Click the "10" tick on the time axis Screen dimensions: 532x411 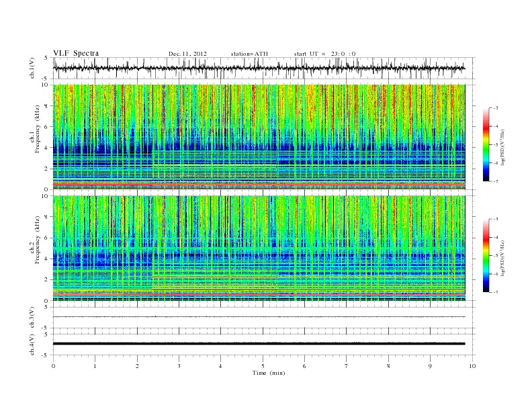[x=472, y=366]
